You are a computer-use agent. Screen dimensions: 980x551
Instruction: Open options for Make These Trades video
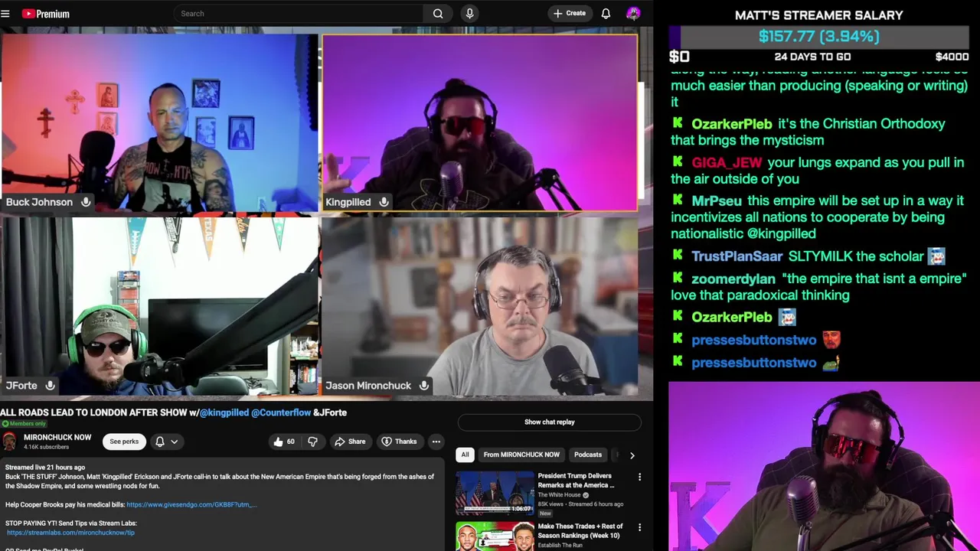pyautogui.click(x=639, y=527)
